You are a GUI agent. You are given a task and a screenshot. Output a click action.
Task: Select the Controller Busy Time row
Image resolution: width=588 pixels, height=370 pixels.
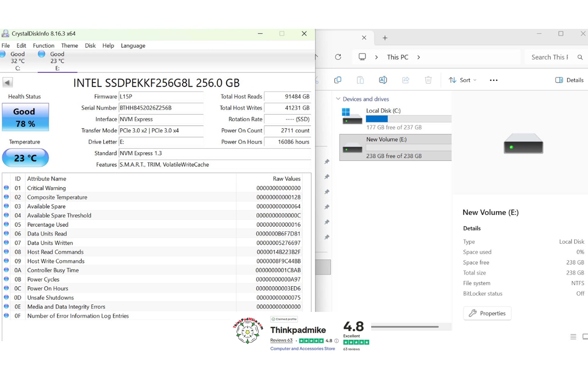[153, 270]
